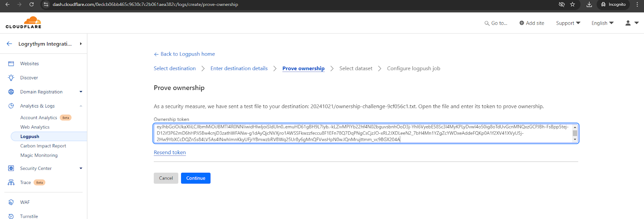Collapse the Analytics & Logs section
Image resolution: width=644 pixels, height=219 pixels.
(81, 106)
